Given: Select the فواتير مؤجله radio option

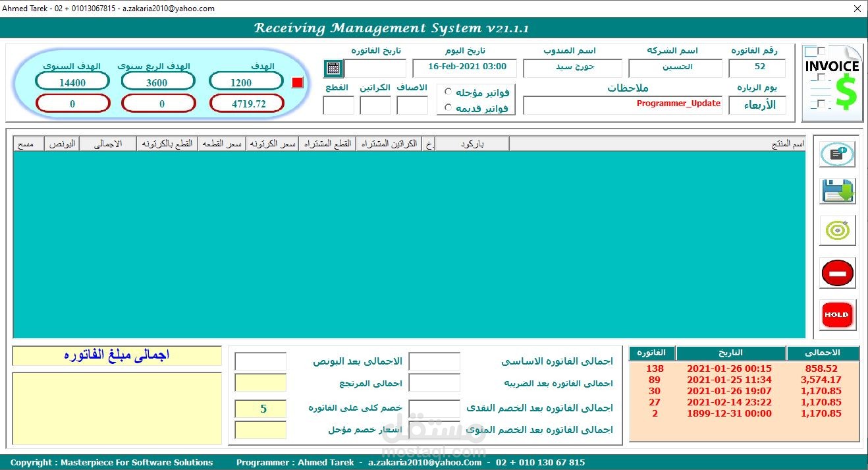Looking at the screenshot, I should coord(448,92).
